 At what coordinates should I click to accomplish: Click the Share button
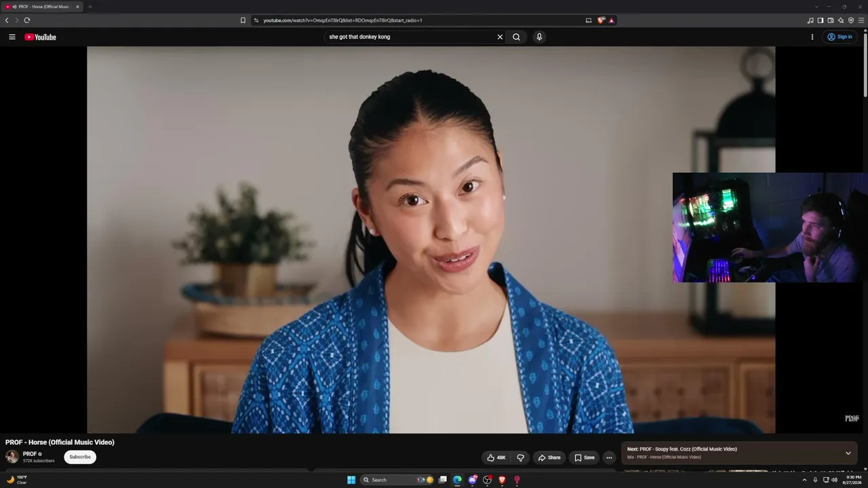(x=549, y=457)
